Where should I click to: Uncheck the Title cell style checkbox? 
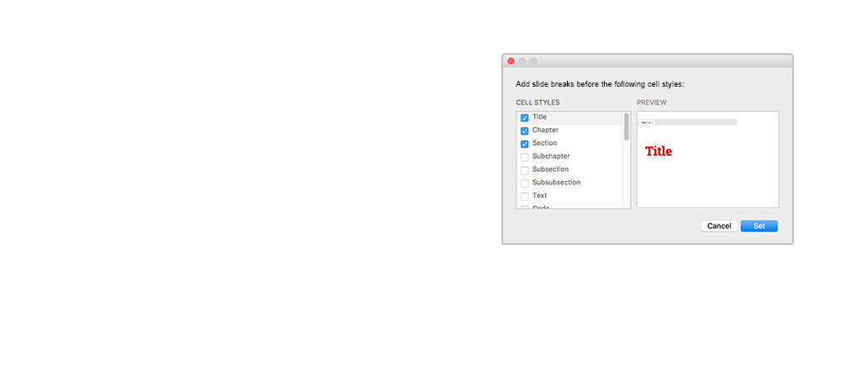click(x=524, y=118)
